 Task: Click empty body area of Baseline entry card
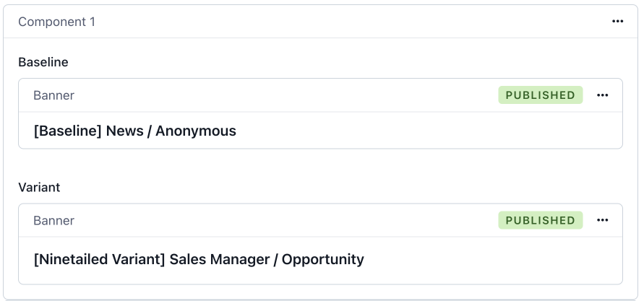click(x=434, y=131)
